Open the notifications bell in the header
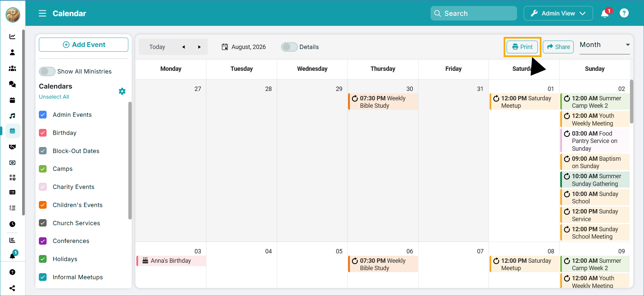Screen dimensions: 644x296 [605, 13]
